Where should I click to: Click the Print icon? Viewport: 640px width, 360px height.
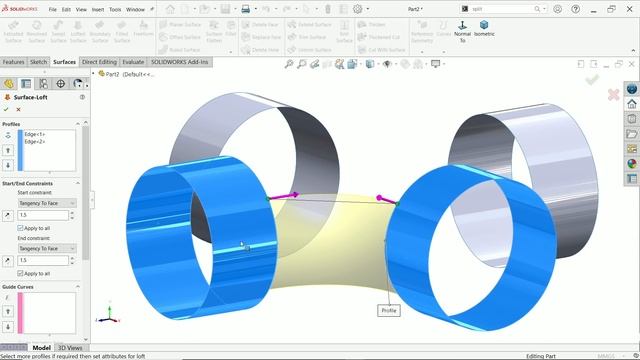click(x=246, y=9)
